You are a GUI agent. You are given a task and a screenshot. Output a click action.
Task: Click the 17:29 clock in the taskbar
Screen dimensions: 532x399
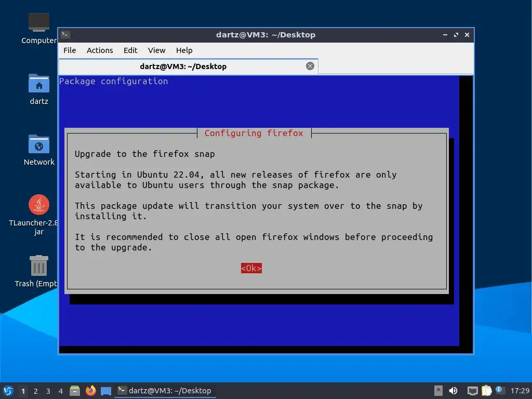(520, 391)
